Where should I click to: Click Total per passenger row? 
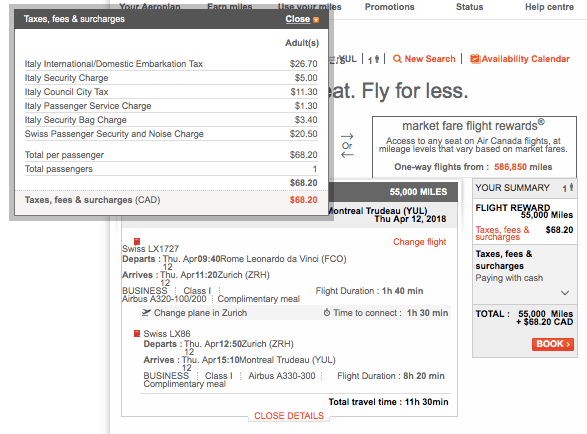click(171, 155)
